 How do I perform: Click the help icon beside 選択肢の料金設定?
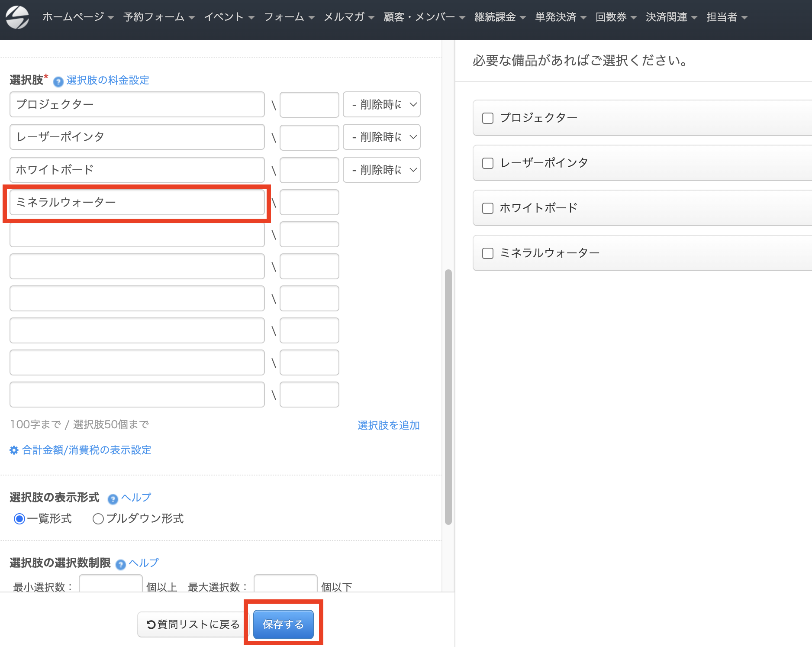[x=58, y=81]
